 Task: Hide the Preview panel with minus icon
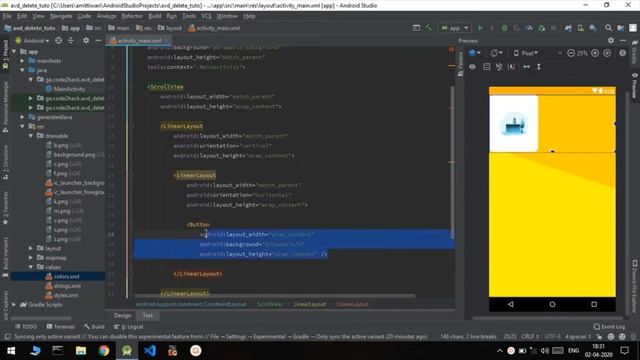click(623, 40)
